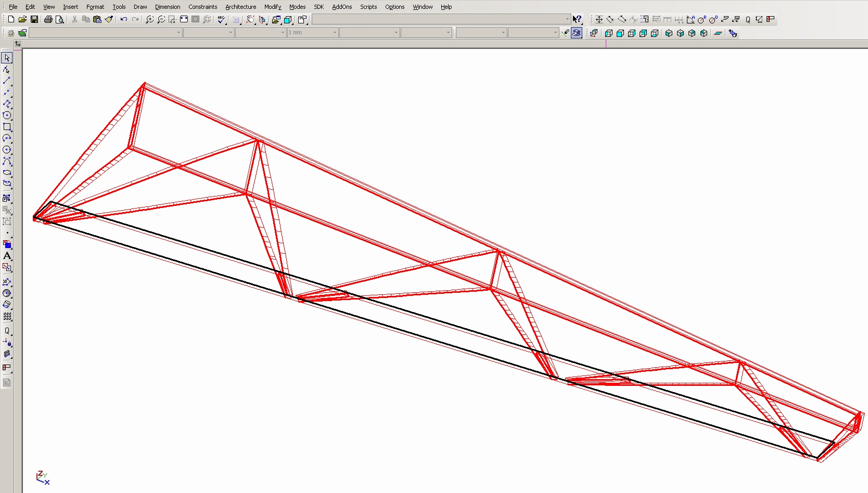868x493 pixels.
Task: Open the Print Preview icon
Action: point(60,19)
